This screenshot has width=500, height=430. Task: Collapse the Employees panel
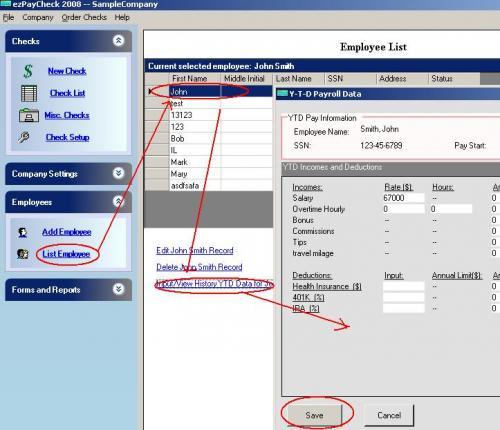pos(118,201)
